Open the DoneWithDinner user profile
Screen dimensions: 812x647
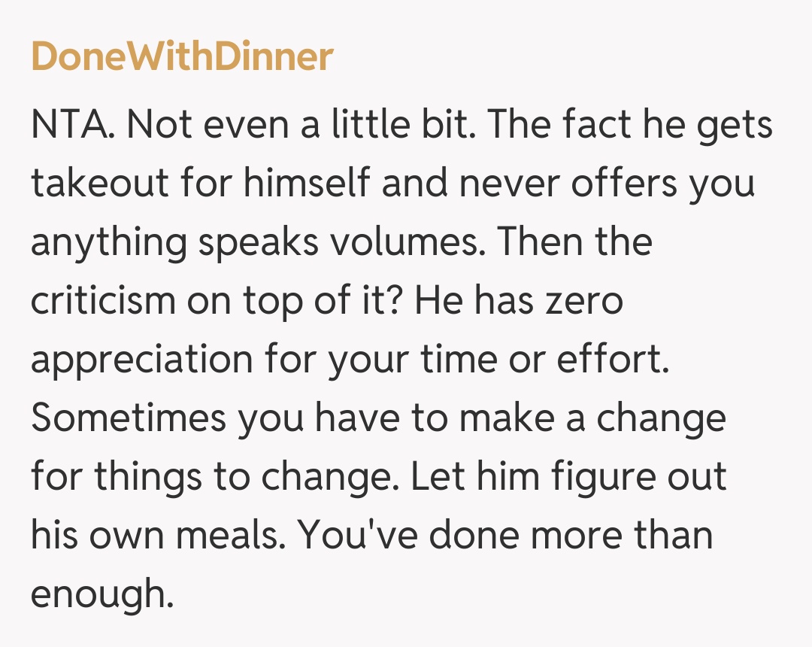point(181,56)
